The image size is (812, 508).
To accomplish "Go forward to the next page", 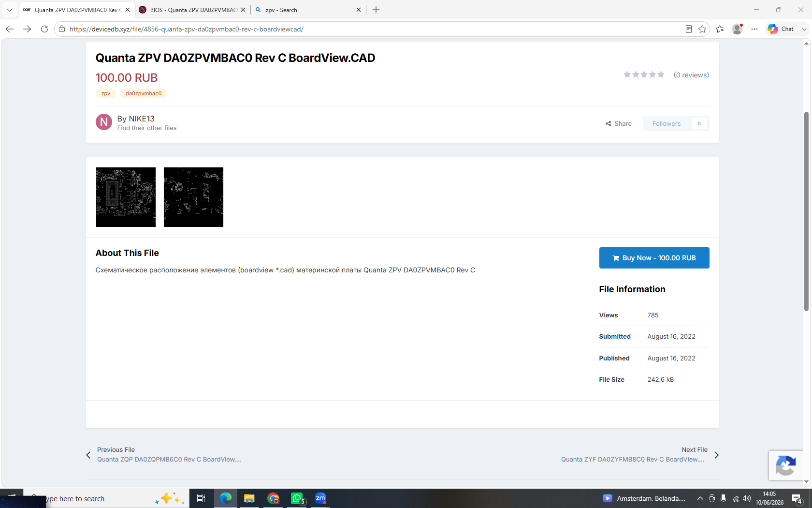I will 27,29.
